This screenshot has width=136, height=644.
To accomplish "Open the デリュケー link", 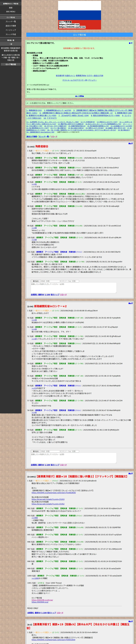I will click(92, 80).
